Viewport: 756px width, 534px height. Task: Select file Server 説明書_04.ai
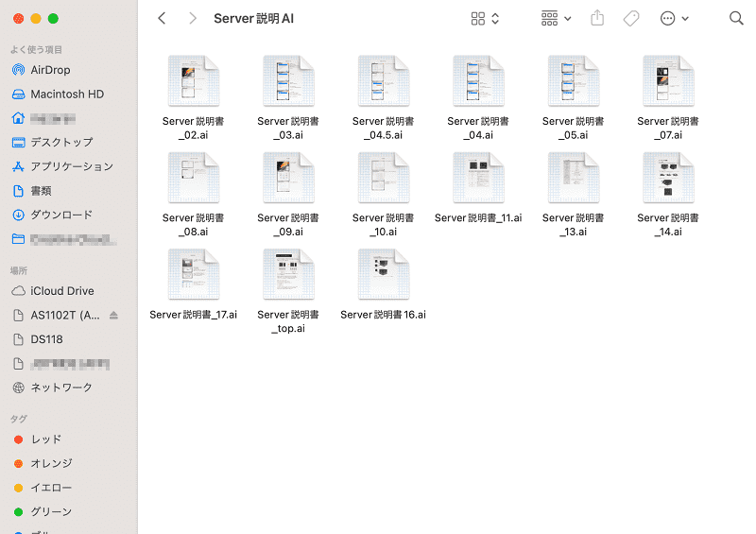pyautogui.click(x=478, y=98)
